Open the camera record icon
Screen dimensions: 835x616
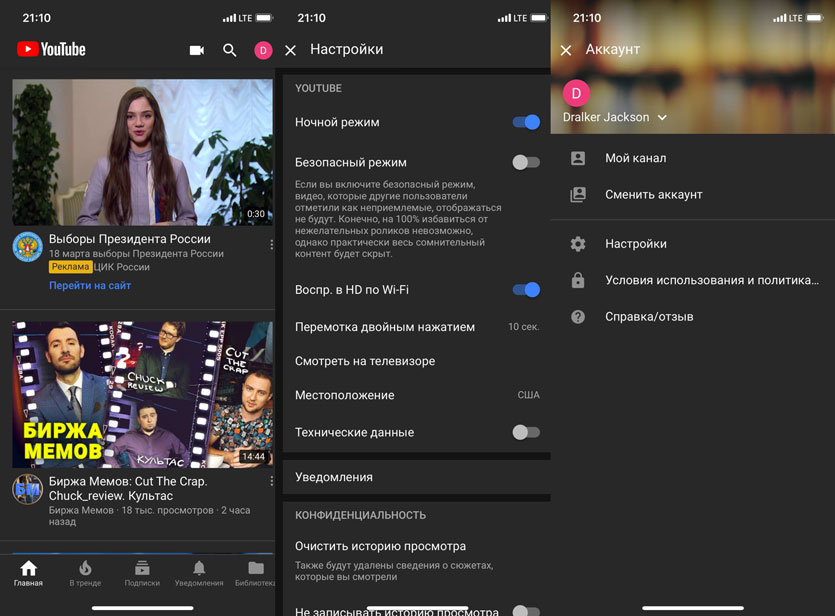(x=197, y=50)
